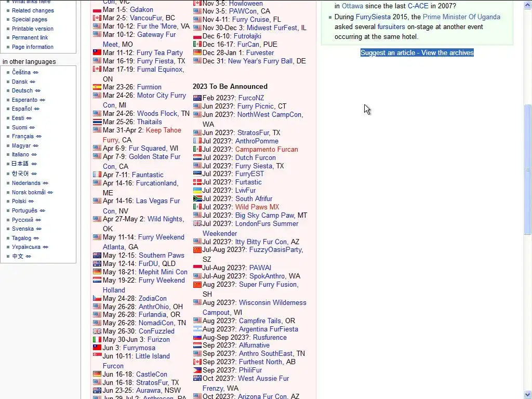Click the German flag next to Furvester

coord(197,52)
